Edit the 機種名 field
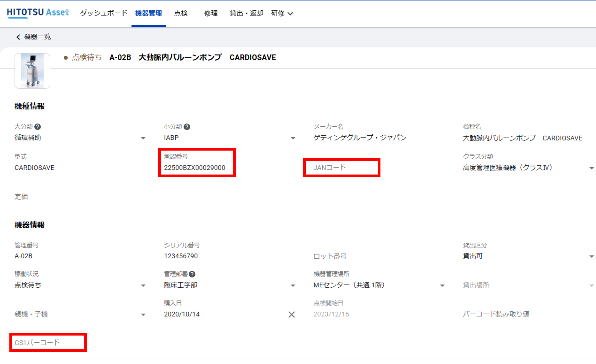Screen dimensions: 596x364 click(x=529, y=138)
